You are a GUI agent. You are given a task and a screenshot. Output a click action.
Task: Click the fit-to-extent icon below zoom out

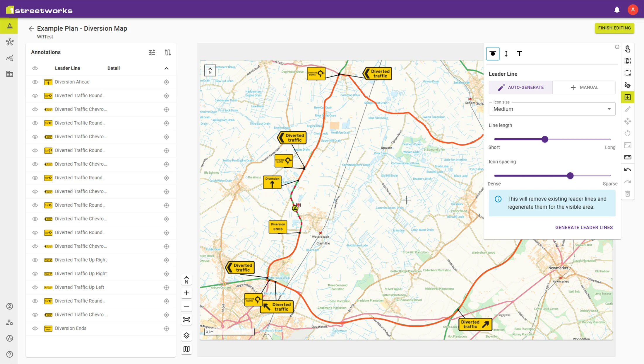(x=186, y=319)
